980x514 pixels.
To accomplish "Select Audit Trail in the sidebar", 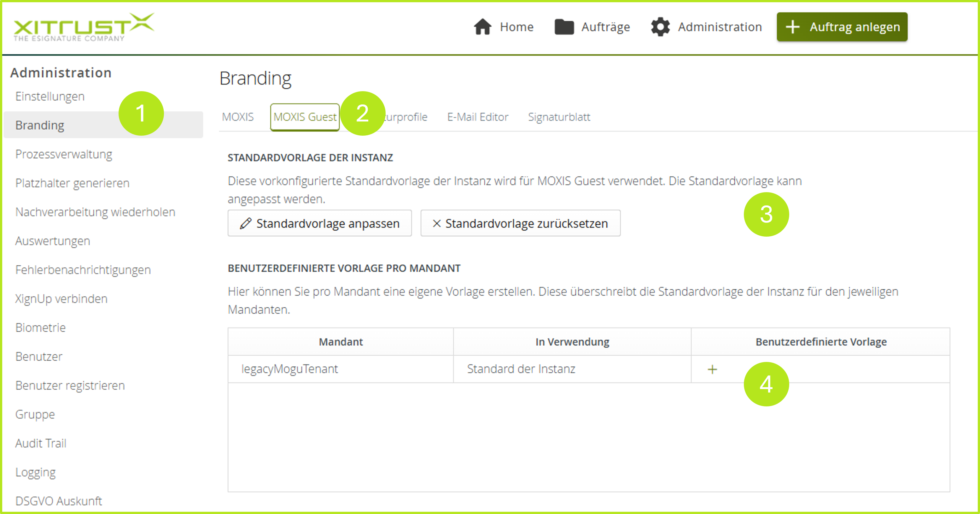I will (40, 443).
